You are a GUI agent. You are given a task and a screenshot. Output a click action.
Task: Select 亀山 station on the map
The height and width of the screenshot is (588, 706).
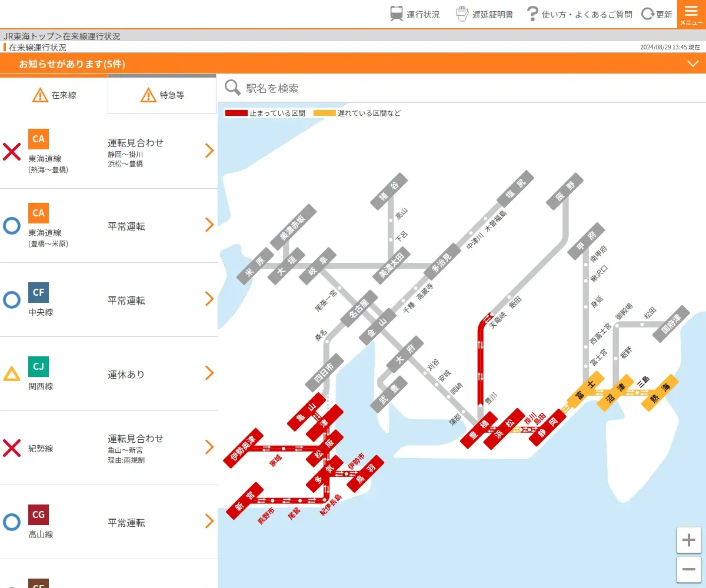pos(306,412)
